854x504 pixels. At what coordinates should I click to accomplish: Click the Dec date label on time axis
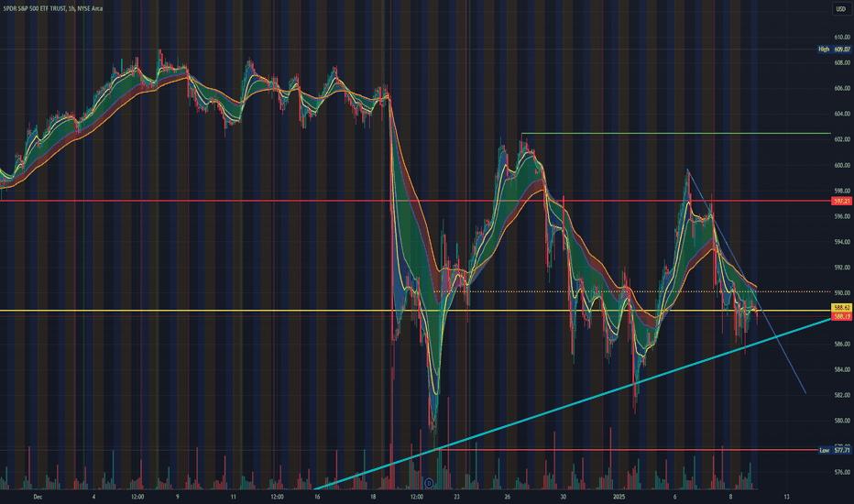pos(38,497)
